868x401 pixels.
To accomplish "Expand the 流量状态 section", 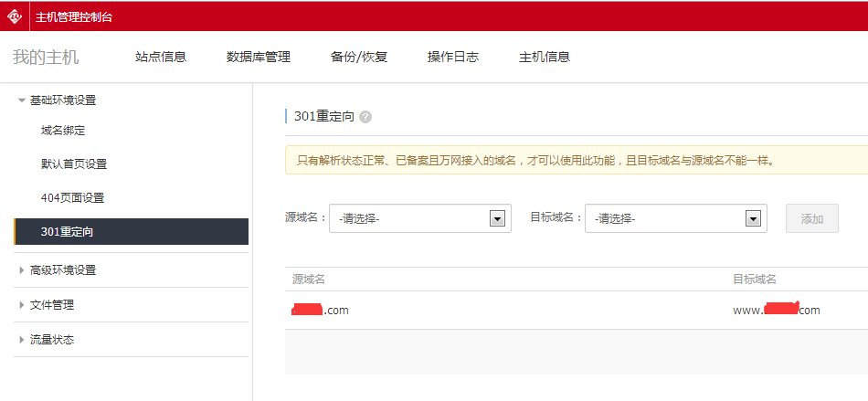I will [x=51, y=340].
